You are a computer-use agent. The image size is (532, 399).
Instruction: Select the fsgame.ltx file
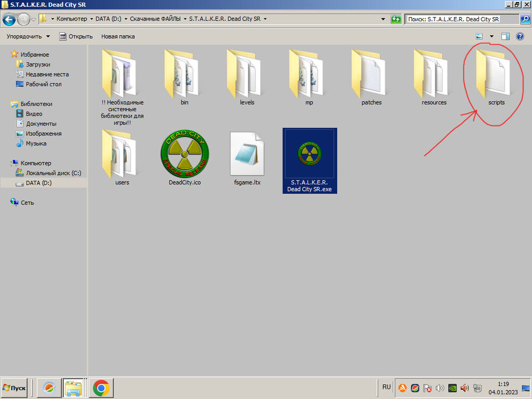click(x=247, y=158)
